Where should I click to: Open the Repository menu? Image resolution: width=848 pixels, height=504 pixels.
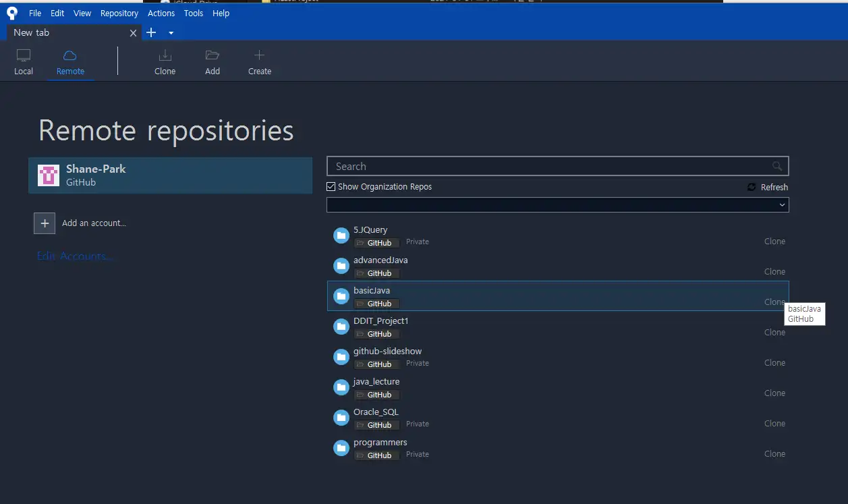point(119,13)
